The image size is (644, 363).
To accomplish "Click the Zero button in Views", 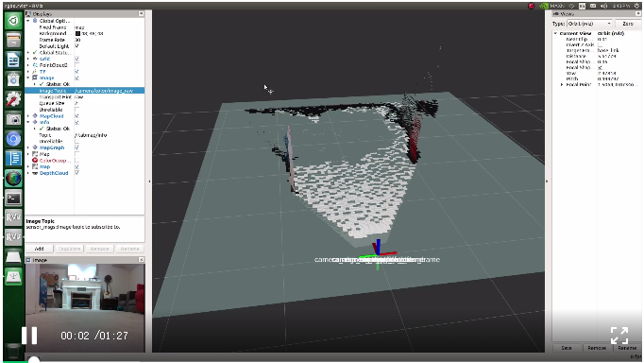I will click(627, 24).
